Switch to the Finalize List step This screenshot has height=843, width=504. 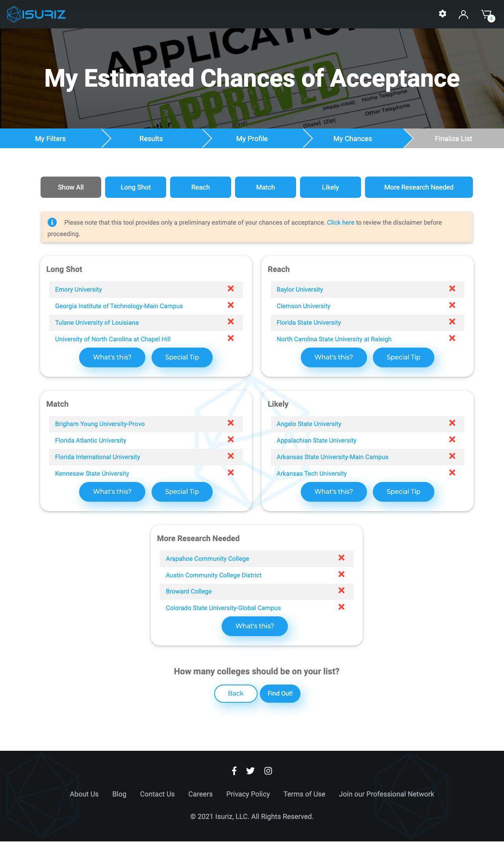tap(453, 139)
